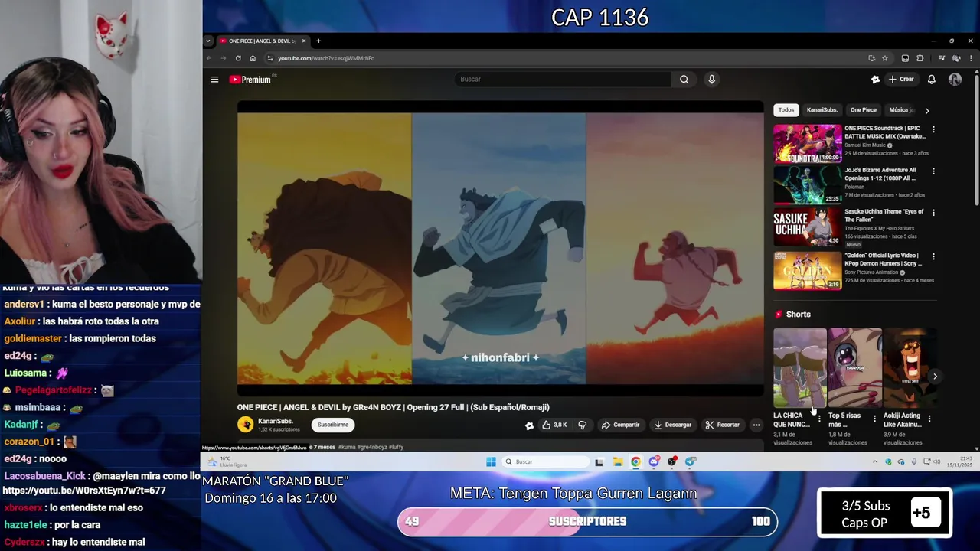Select the KanariSubs. filter chip
Screen dimensions: 980x551
click(x=822, y=110)
